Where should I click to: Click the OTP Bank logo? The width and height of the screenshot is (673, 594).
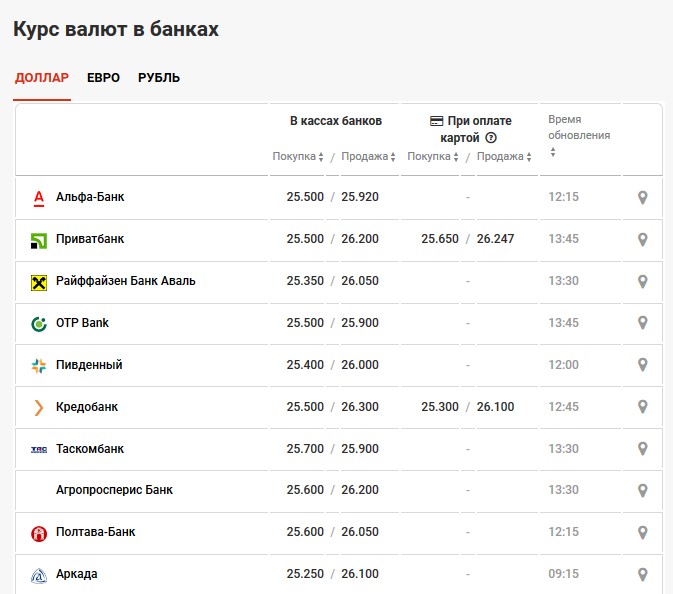[39, 324]
